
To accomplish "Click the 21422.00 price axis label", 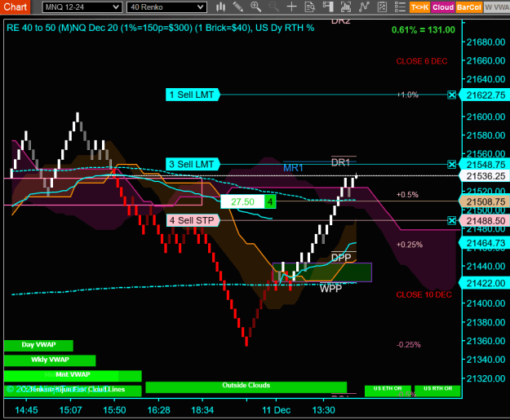I will pos(486,284).
